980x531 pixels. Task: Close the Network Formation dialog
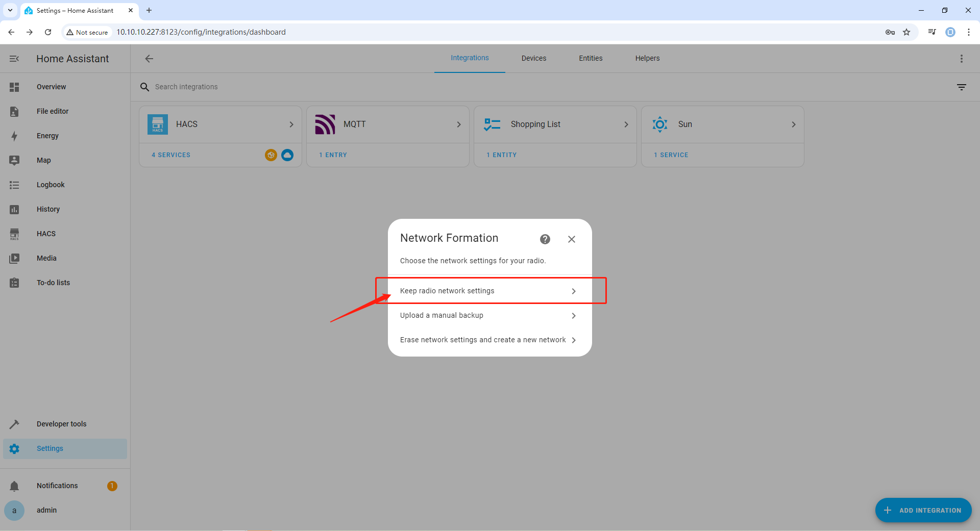(572, 239)
